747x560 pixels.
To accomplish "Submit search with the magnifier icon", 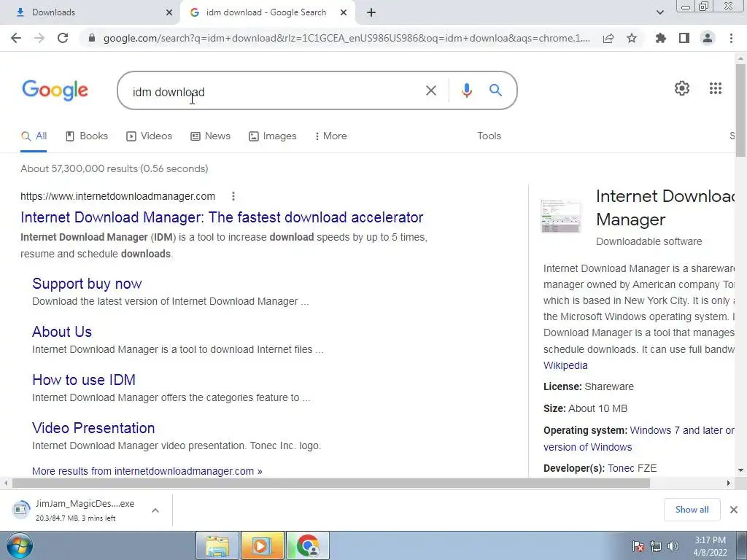I will pos(495,90).
